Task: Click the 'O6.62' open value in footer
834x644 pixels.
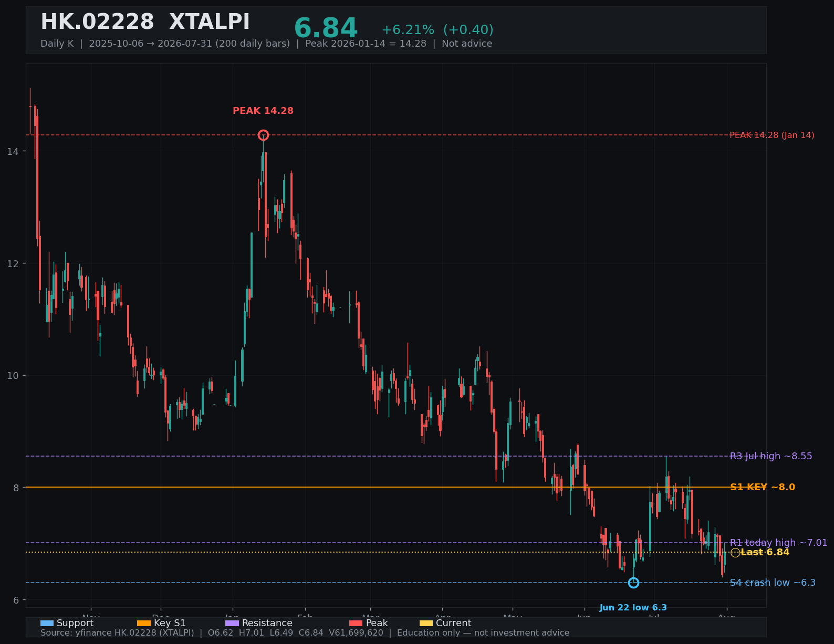Action: click(221, 633)
